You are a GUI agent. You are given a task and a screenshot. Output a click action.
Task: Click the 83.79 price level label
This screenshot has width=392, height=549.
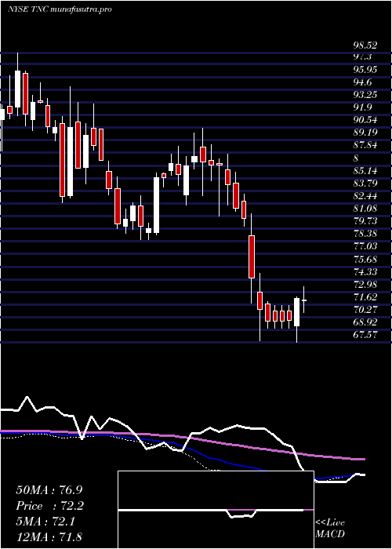pos(365,184)
